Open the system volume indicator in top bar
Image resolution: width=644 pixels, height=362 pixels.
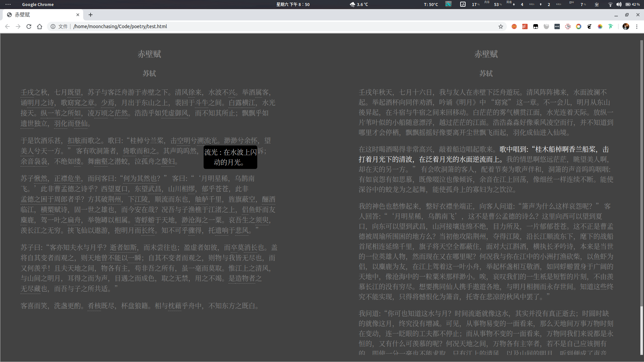(619, 4)
